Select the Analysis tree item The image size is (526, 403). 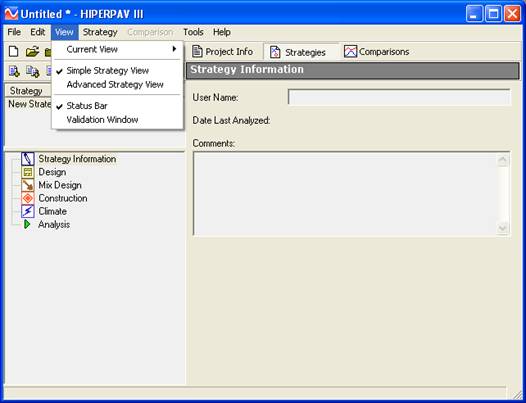[x=54, y=224]
